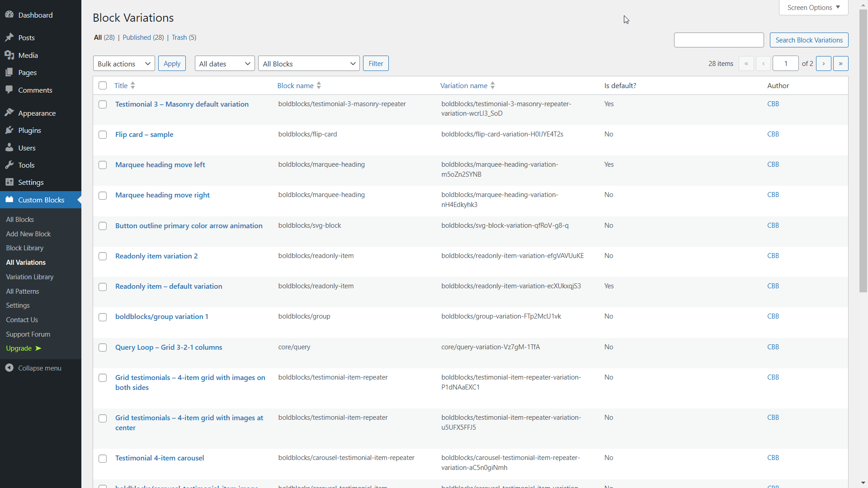Click the Users person icon
The image size is (868, 488).
pos(9,148)
